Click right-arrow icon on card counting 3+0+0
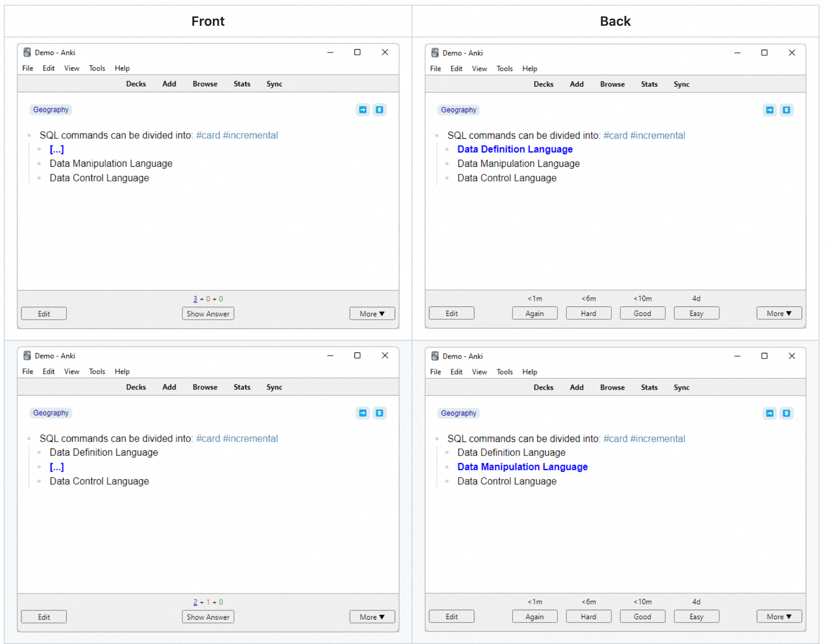 363,110
